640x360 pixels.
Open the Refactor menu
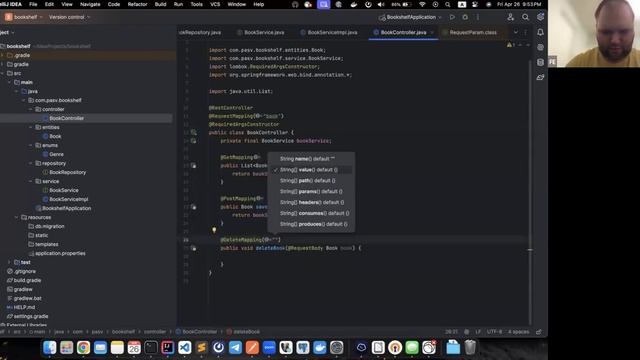click(x=137, y=4)
